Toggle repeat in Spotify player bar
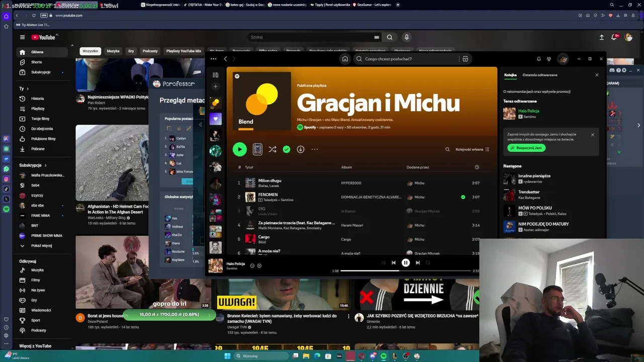This screenshot has height=362, width=644. pyautogui.click(x=428, y=262)
